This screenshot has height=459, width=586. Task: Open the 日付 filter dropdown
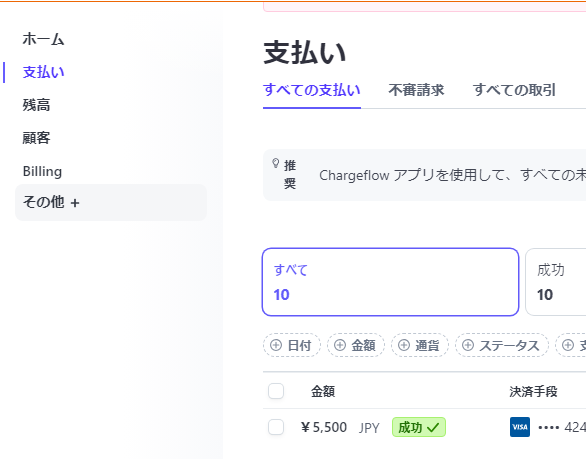pyautogui.click(x=292, y=345)
